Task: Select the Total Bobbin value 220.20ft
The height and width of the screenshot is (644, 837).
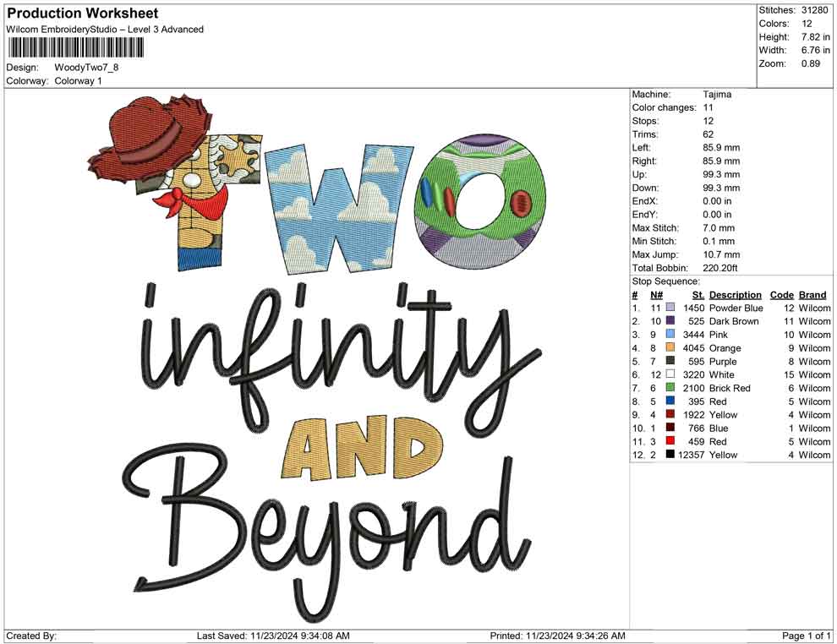Action: pyautogui.click(x=719, y=268)
